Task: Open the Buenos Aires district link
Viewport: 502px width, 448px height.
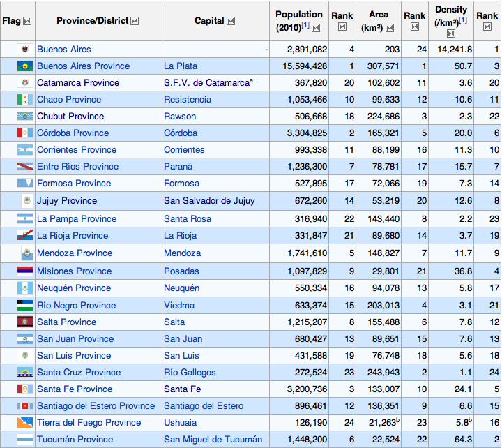Action: [64, 50]
